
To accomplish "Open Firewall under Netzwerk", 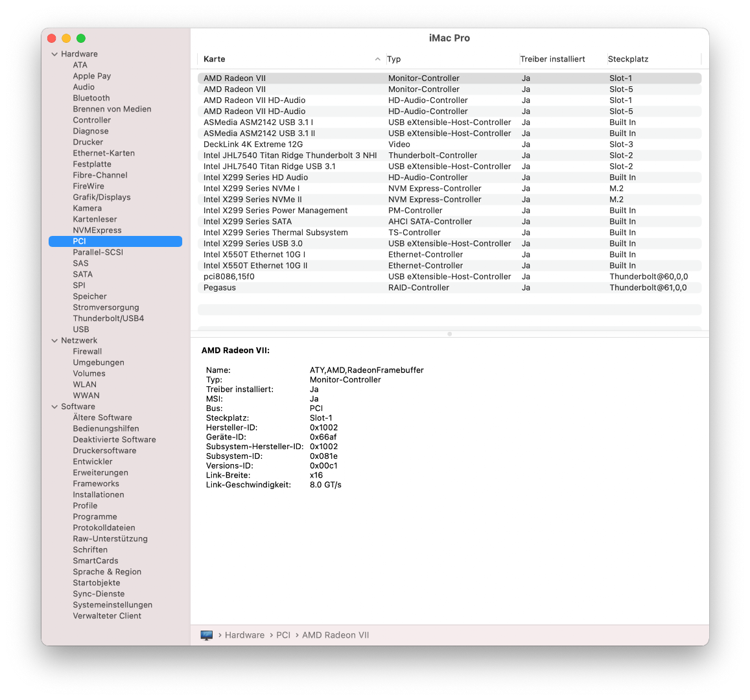I will [x=87, y=351].
